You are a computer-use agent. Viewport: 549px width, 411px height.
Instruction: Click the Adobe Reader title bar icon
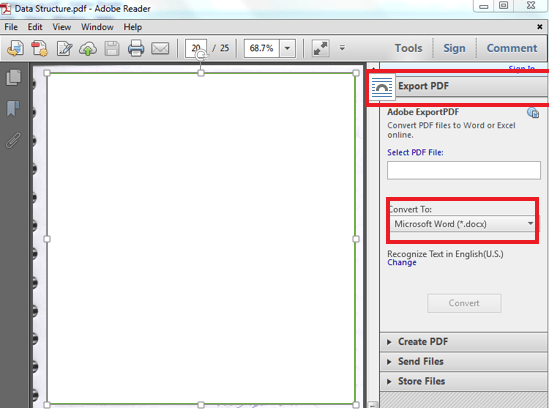(6, 8)
